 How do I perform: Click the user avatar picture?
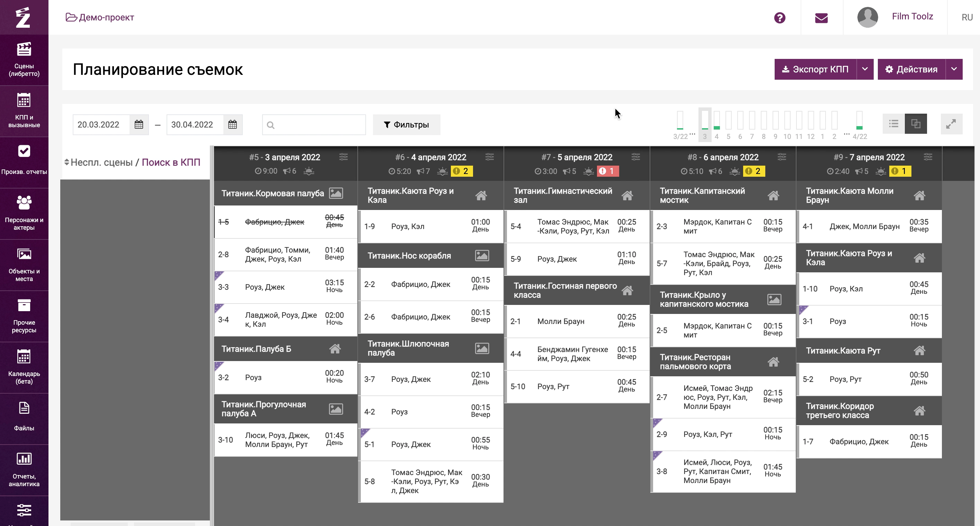pos(867,17)
